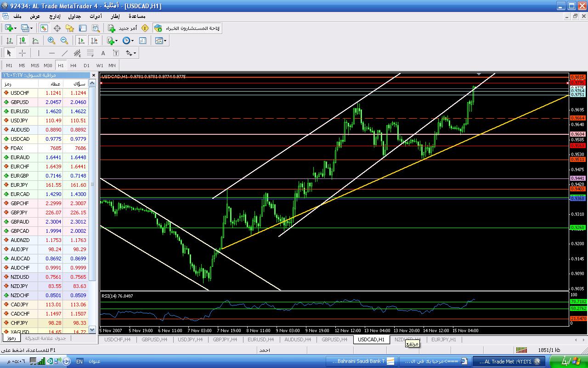Image resolution: width=588 pixels, height=368 pixels.
Task: Click the zoom in magnifier icon
Action: pos(51,40)
